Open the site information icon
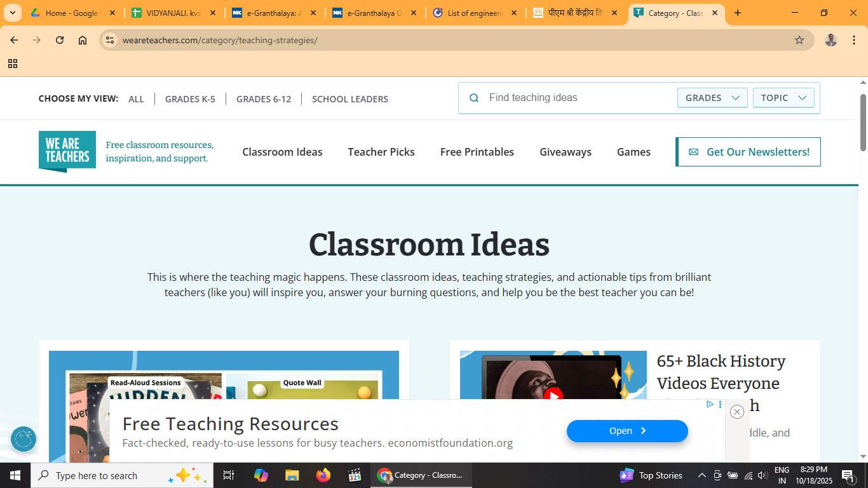The height and width of the screenshot is (488, 868). tap(110, 40)
